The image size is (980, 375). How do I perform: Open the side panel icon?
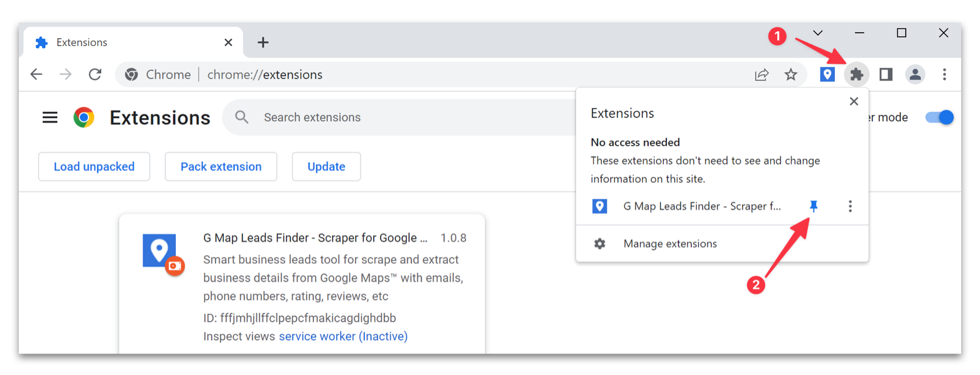pyautogui.click(x=886, y=74)
